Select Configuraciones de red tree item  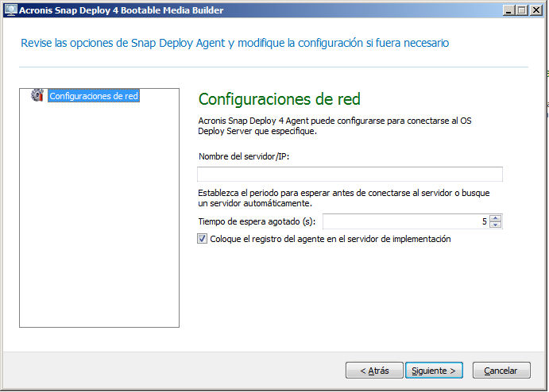94,96
